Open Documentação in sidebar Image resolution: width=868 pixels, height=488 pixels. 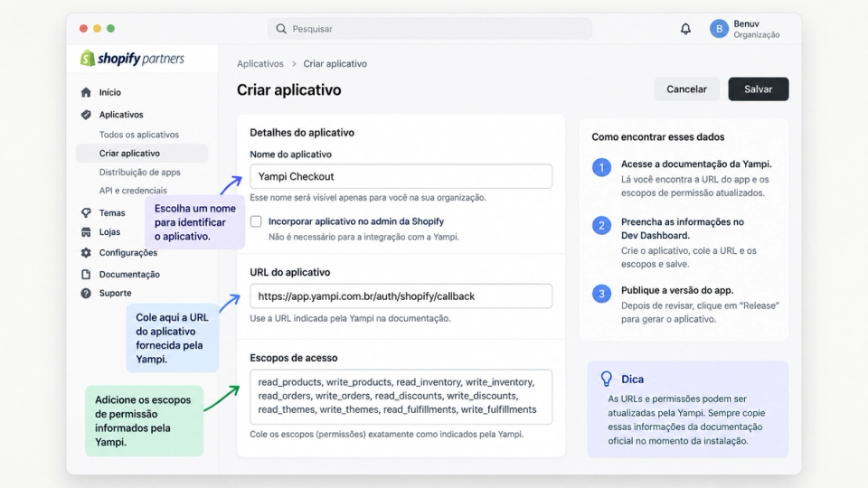click(x=129, y=274)
